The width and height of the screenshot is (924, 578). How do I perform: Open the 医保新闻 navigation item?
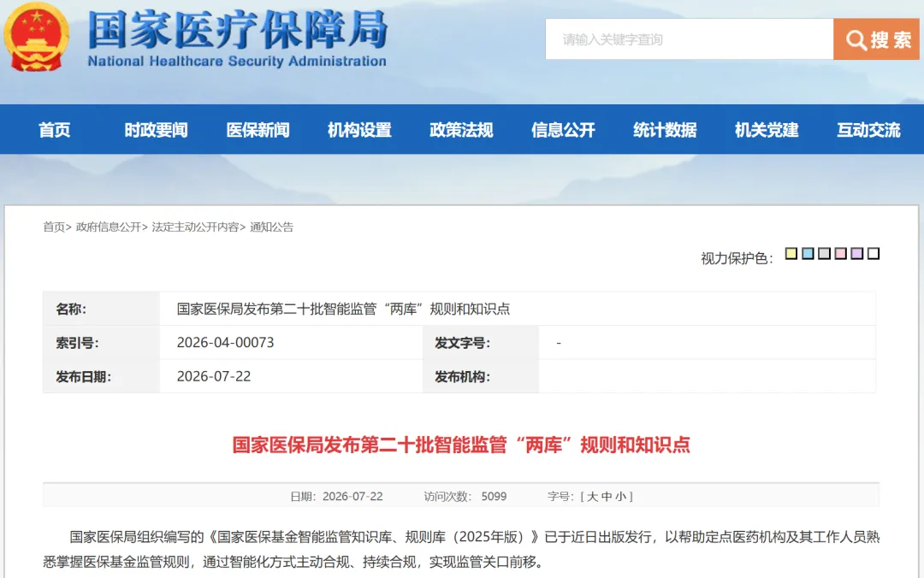click(x=258, y=130)
